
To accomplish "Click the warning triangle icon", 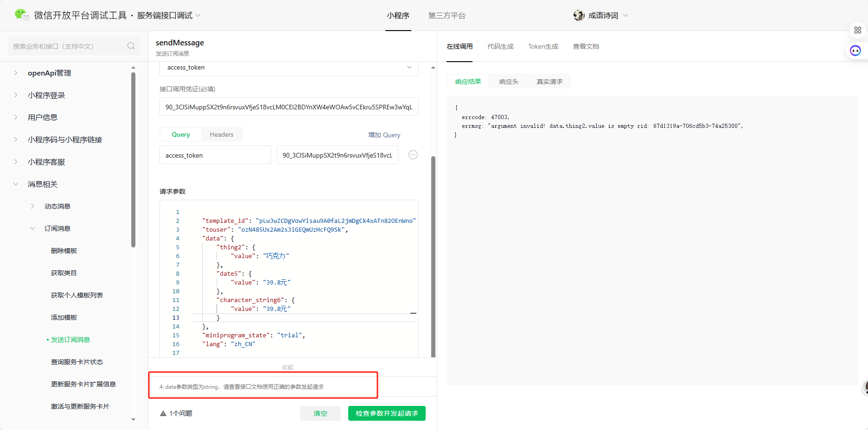I will (163, 413).
